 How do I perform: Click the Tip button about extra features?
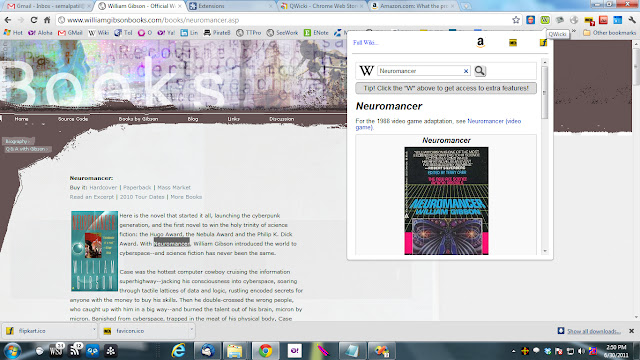click(x=446, y=88)
